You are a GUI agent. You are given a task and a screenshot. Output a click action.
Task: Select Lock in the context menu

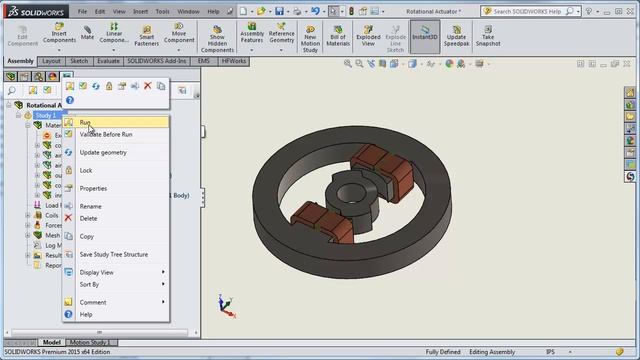point(116,170)
